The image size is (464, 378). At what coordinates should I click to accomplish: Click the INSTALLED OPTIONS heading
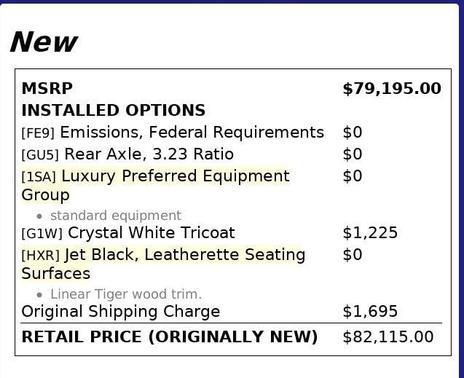113,110
